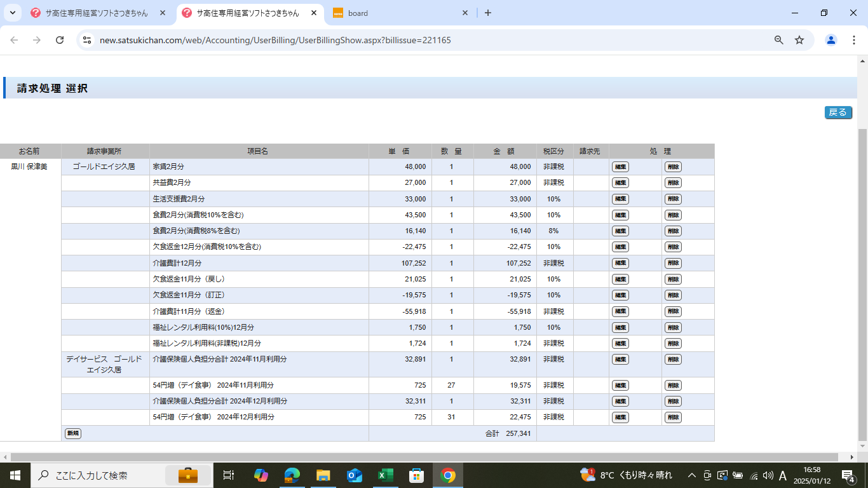Open Outlook from the taskbar
Viewport: 868px width, 488px height.
tap(354, 475)
